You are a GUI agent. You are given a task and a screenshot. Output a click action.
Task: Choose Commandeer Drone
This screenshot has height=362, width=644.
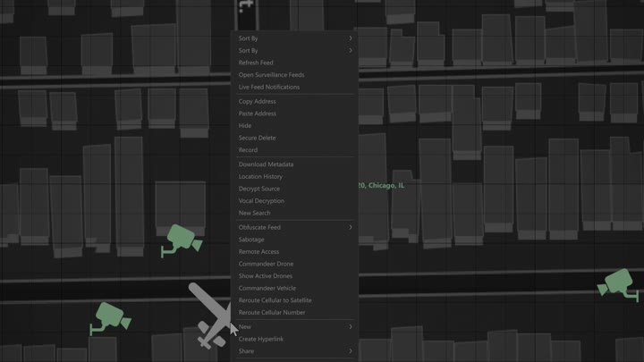266,264
